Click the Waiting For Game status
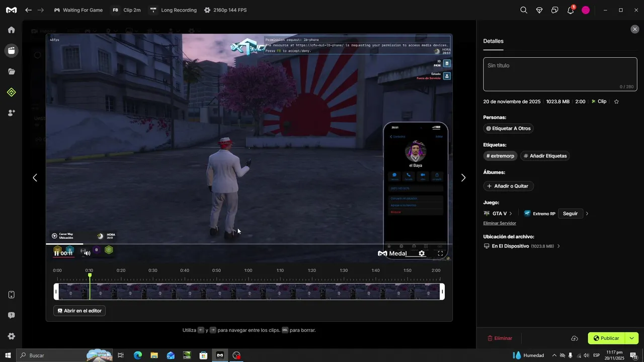 pos(78,10)
